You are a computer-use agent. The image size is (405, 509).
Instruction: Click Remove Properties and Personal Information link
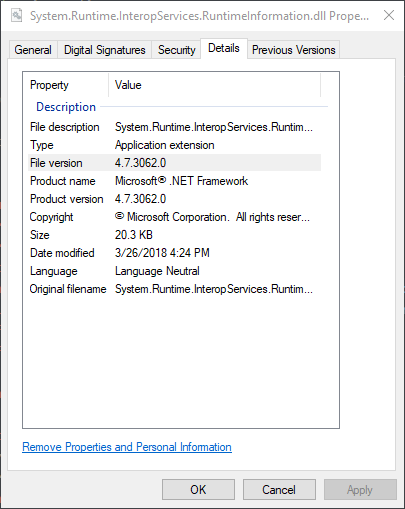pos(127,447)
